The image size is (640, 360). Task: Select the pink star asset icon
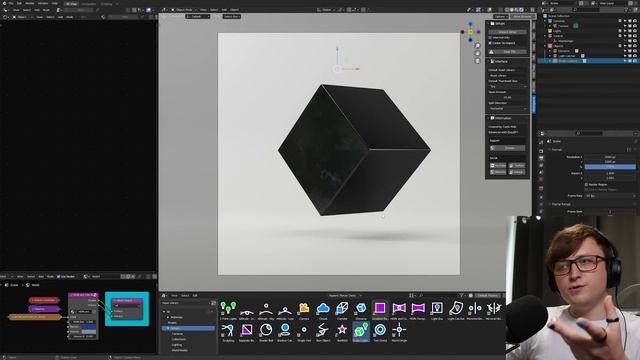[342, 331]
